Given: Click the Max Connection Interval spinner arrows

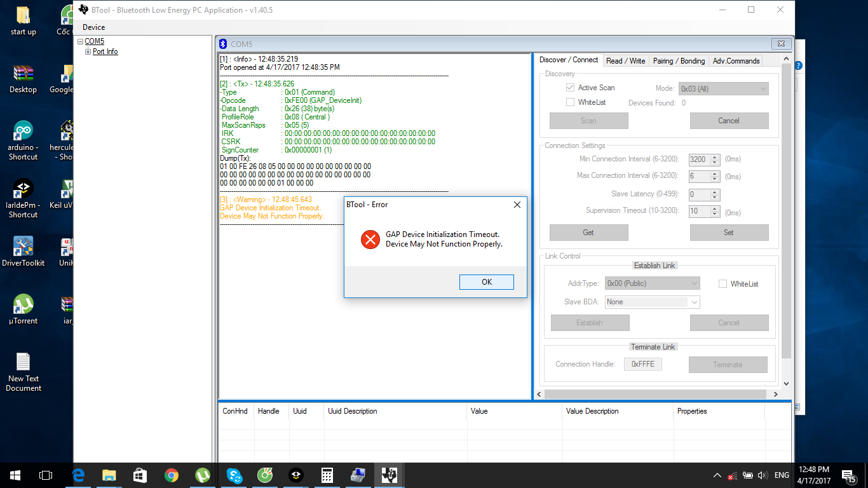Looking at the screenshot, I should point(715,177).
